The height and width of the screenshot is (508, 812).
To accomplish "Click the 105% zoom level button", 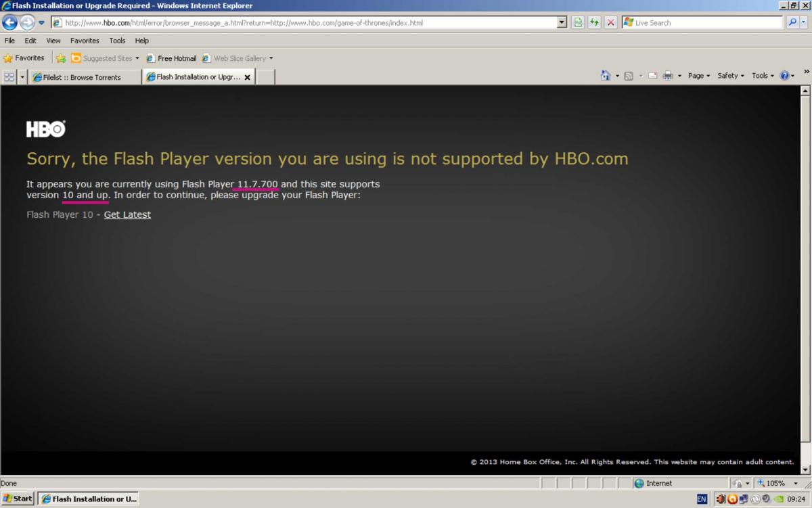I will pos(771,483).
